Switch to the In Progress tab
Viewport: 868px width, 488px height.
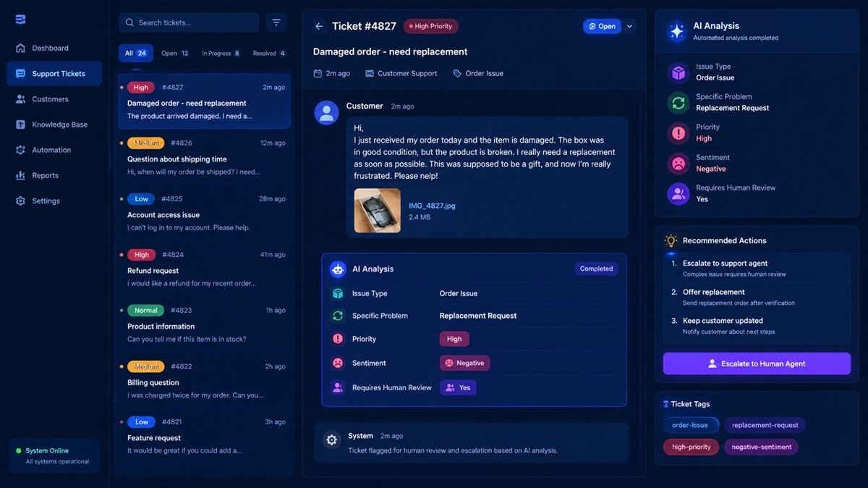(221, 53)
